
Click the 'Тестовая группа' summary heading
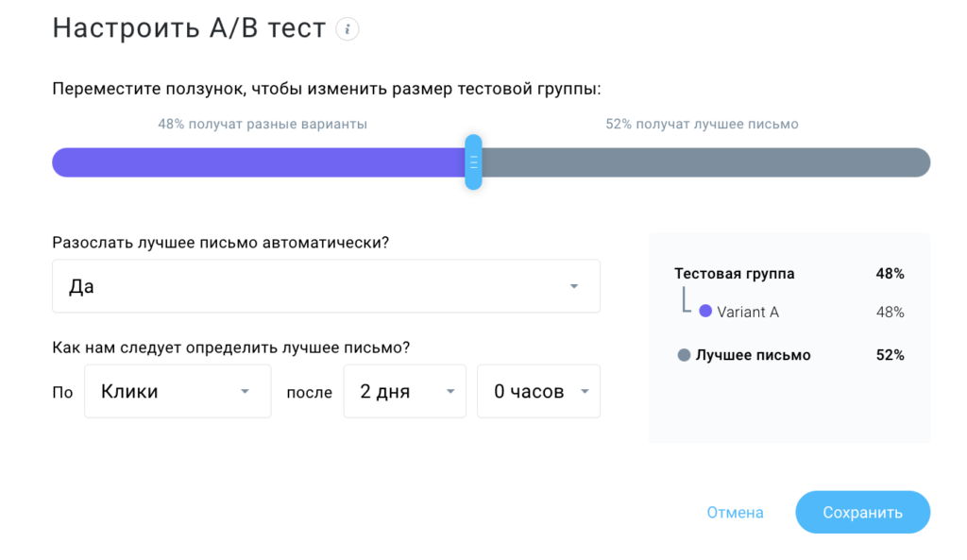pyautogui.click(x=735, y=273)
